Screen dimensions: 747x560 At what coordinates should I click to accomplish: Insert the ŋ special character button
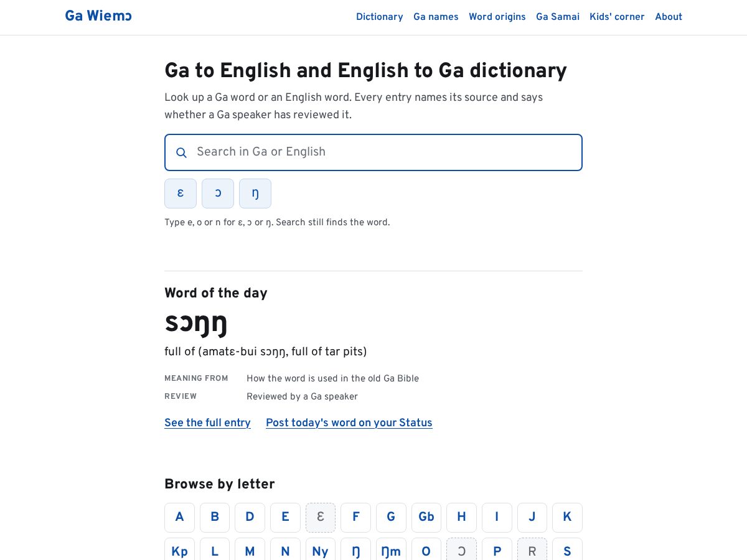point(255,194)
